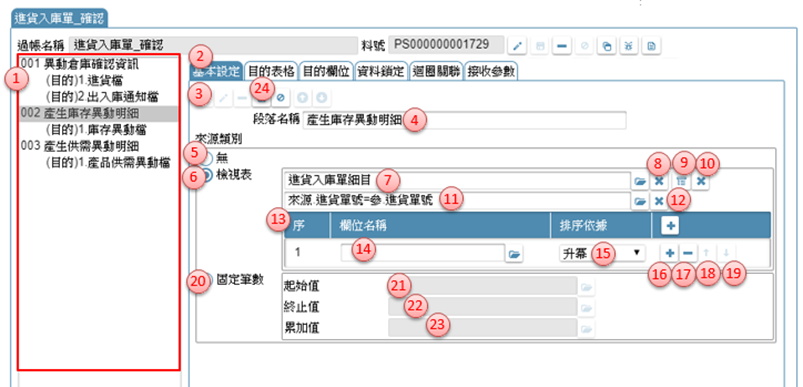Image resolution: width=803 pixels, height=387 pixels.
Task: Click the faded minus icon in section toolbar
Action: [x=242, y=97]
